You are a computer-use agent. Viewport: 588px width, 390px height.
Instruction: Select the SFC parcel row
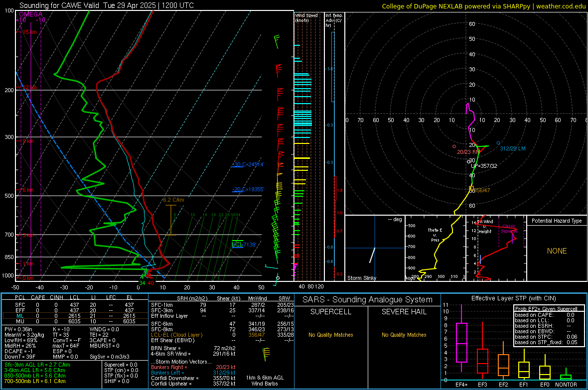coord(75,305)
